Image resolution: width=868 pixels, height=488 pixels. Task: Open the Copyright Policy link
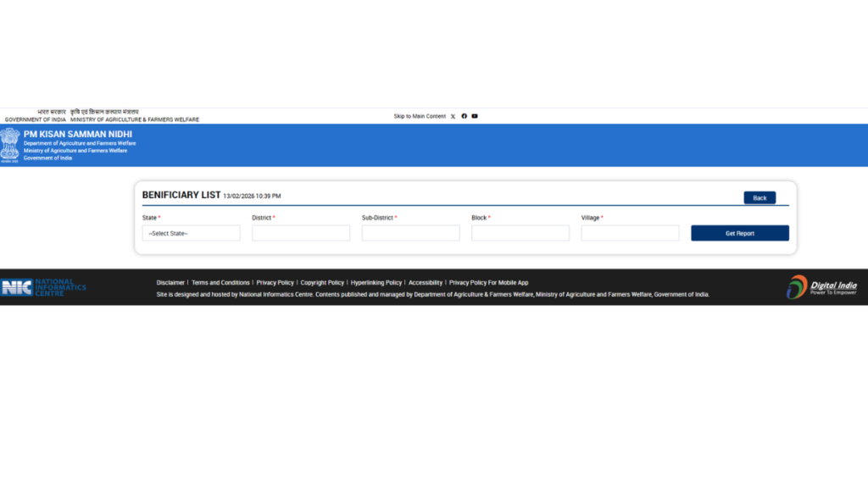(322, 282)
